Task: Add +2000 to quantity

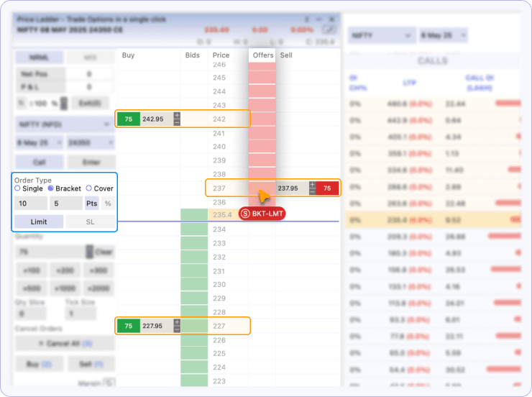Action: [98, 288]
